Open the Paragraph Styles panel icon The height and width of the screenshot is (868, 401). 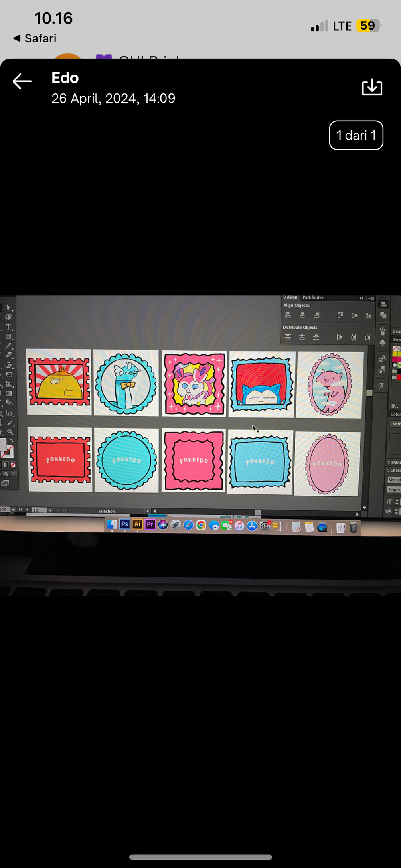(x=382, y=370)
